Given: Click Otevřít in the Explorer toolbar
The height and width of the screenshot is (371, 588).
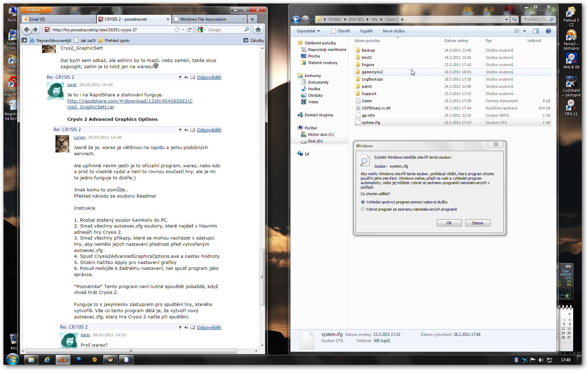Looking at the screenshot, I should (x=340, y=31).
